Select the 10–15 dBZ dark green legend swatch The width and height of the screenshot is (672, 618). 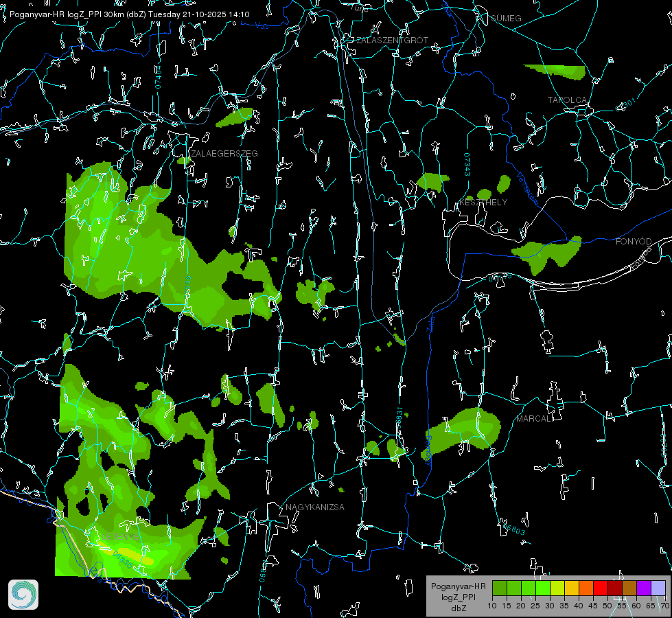(499, 588)
